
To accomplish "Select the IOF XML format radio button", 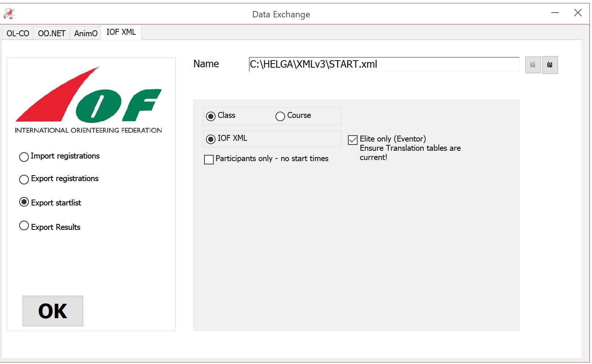I will pos(211,139).
